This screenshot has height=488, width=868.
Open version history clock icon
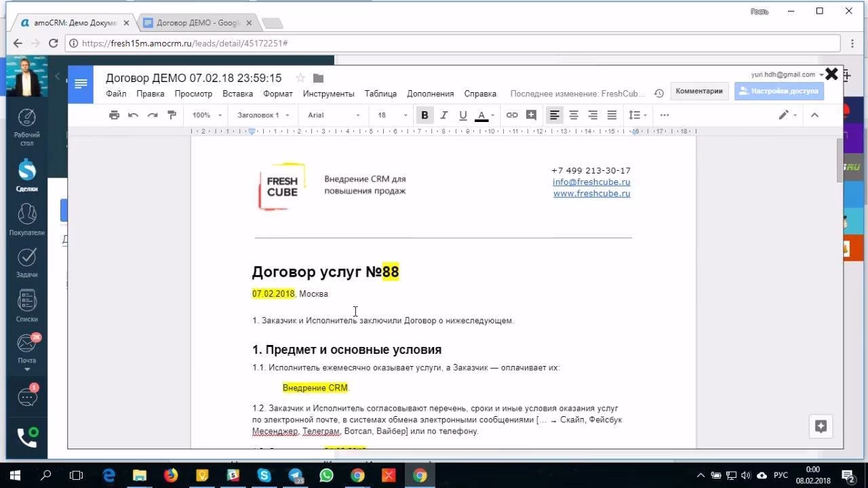pyautogui.click(x=658, y=94)
